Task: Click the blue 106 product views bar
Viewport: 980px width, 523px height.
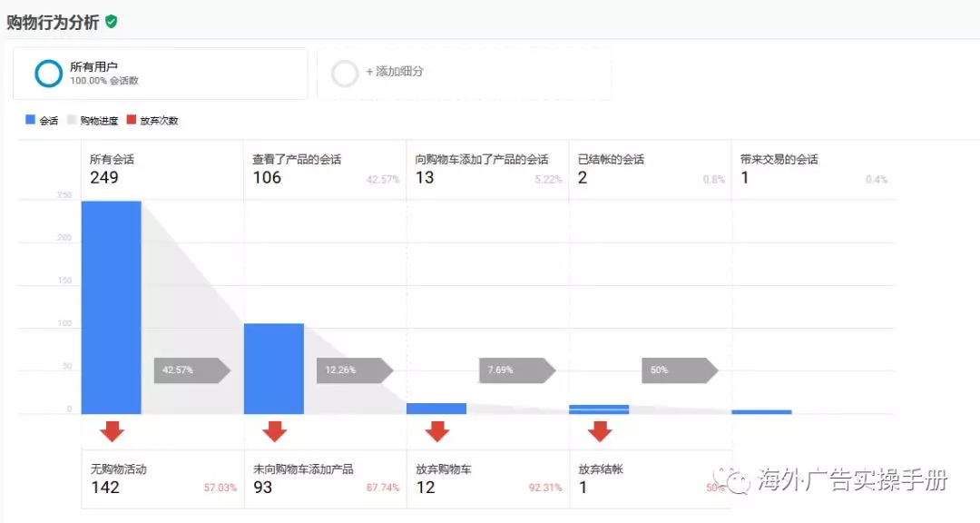Action: click(x=274, y=368)
